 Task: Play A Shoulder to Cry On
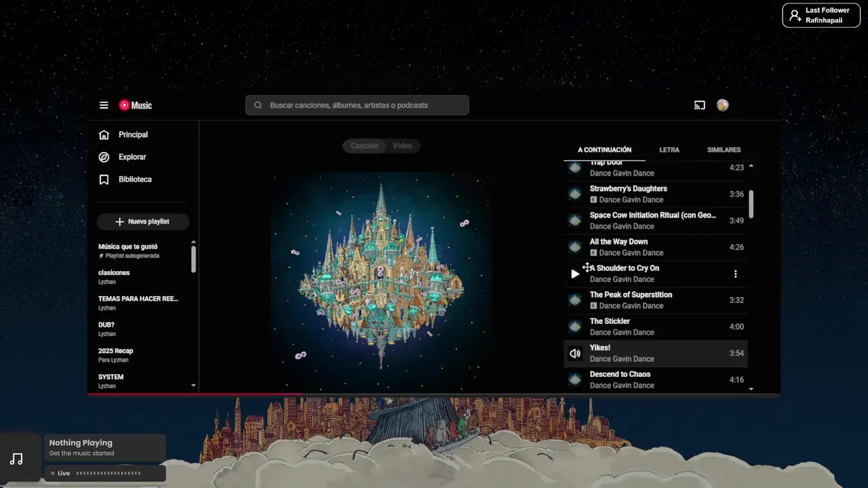pos(575,274)
